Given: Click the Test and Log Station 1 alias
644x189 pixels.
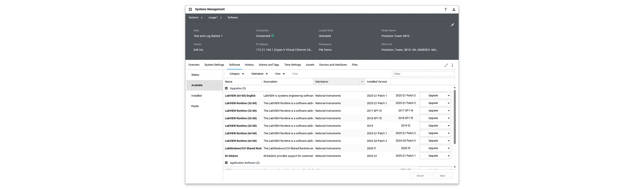Looking at the screenshot, I should 208,36.
